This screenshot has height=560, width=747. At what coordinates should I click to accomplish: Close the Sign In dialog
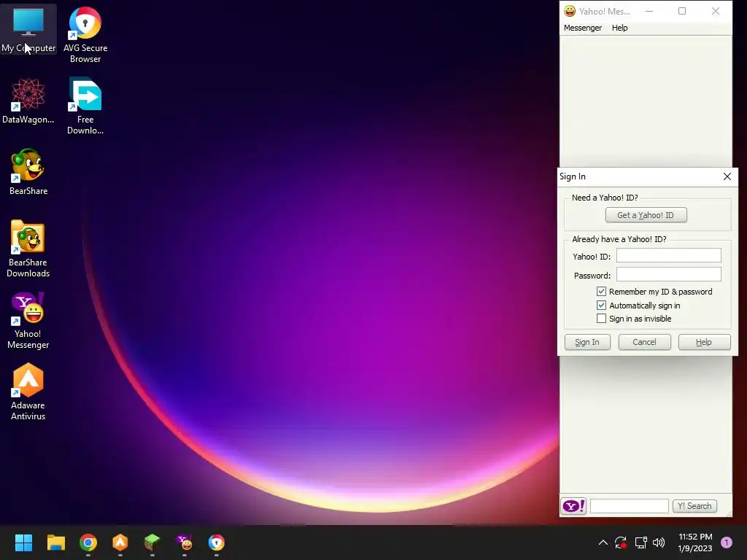(727, 176)
